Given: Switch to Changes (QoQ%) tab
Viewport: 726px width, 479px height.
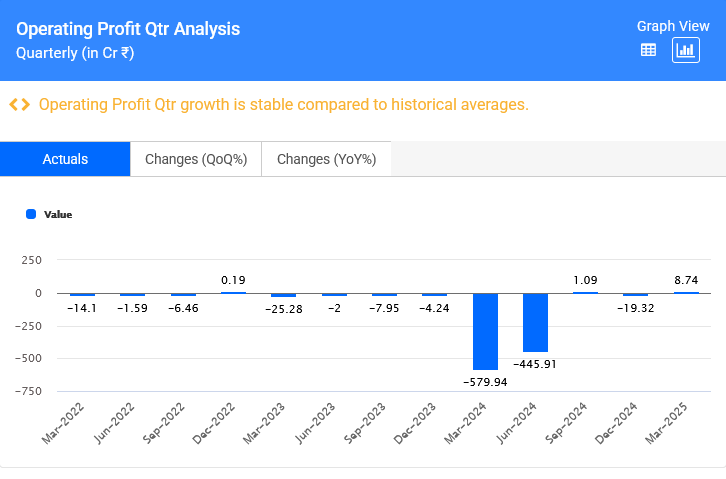Looking at the screenshot, I should 196,159.
